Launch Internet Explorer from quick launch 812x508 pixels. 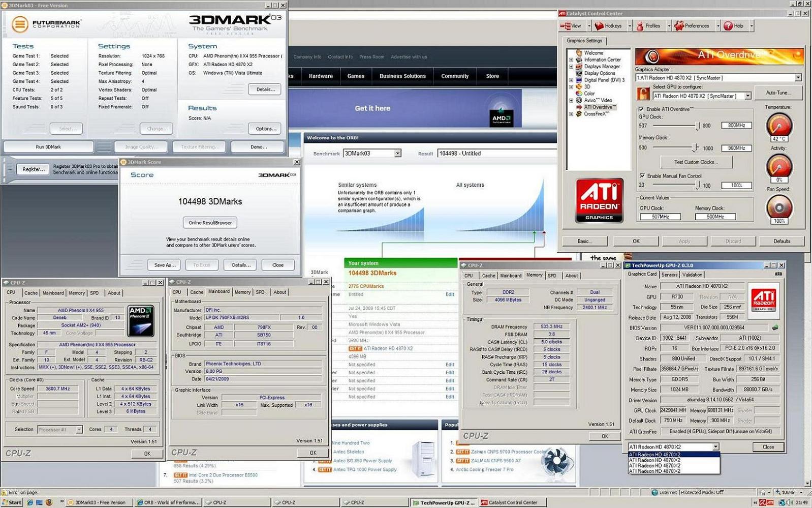pyautogui.click(x=30, y=502)
